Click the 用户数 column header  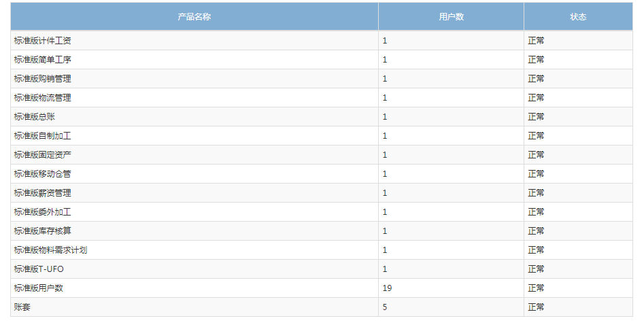click(x=451, y=16)
